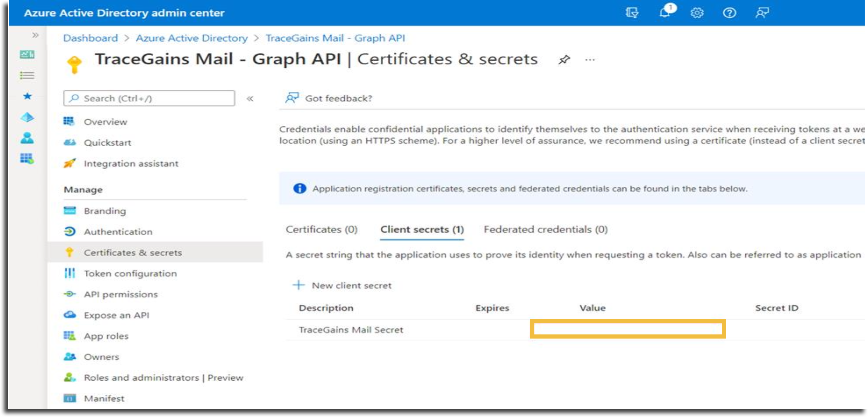Click the top bar feedback person icon
The width and height of the screenshot is (868, 417).
tap(762, 13)
